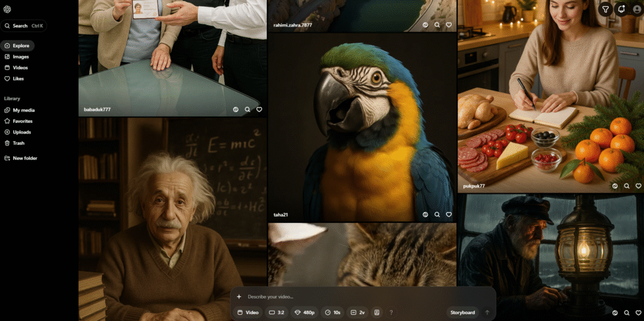This screenshot has height=321, width=644.
Task: Click the plus icon to attach media
Action: 239,296
